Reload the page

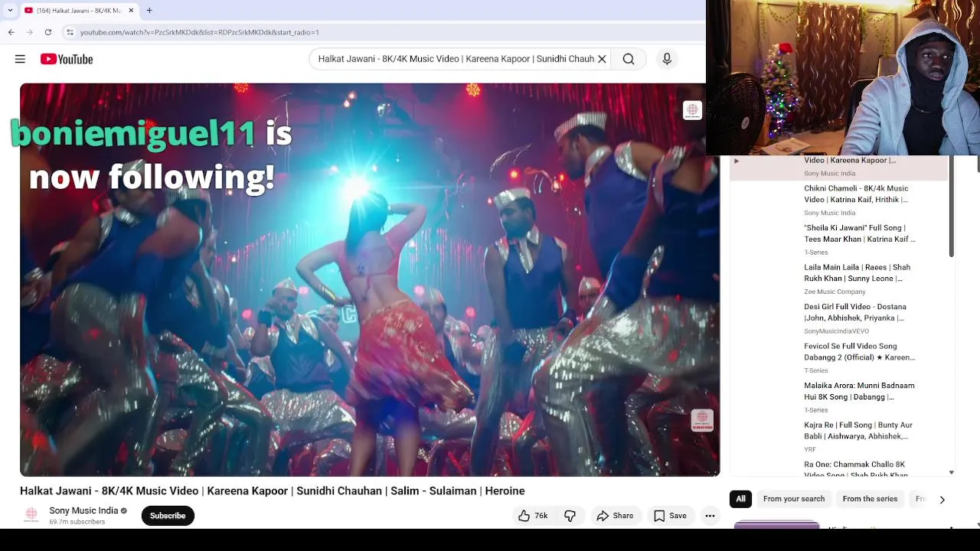click(48, 32)
